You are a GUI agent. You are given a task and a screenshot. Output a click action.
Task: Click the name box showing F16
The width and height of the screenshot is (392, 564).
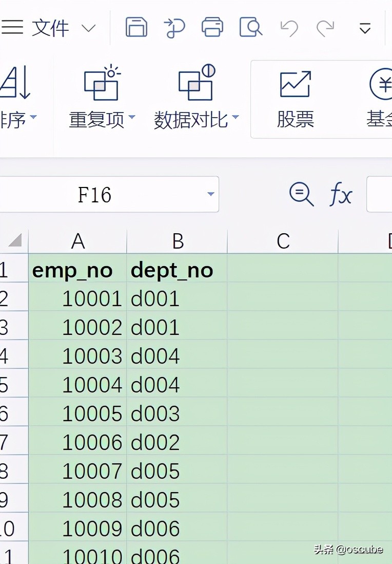(x=109, y=194)
